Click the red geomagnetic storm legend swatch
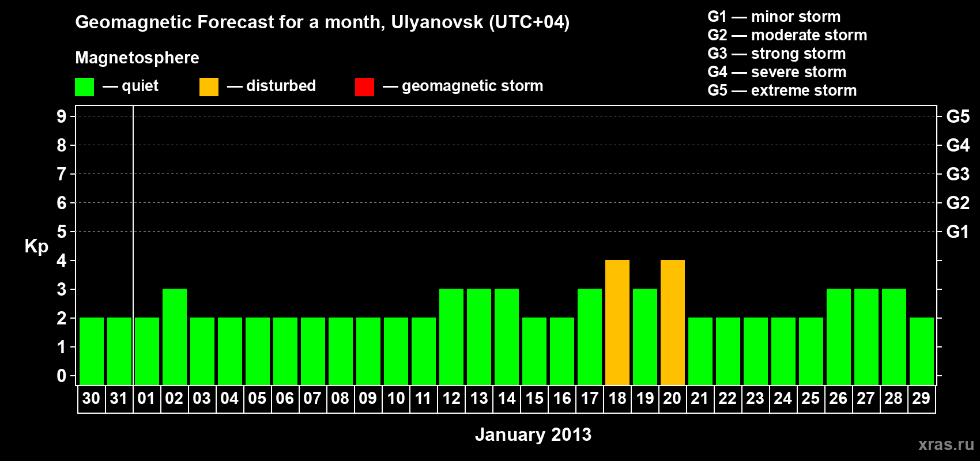 point(364,87)
